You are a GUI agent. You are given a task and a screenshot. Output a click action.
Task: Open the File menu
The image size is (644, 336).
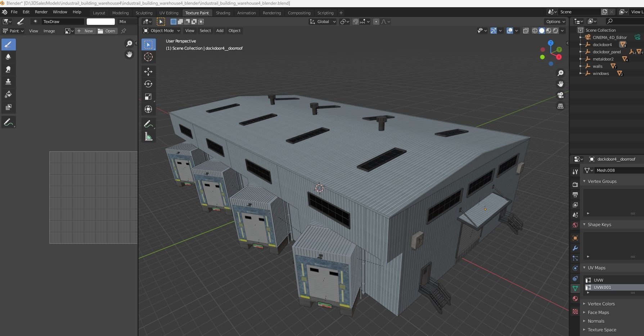coord(14,12)
